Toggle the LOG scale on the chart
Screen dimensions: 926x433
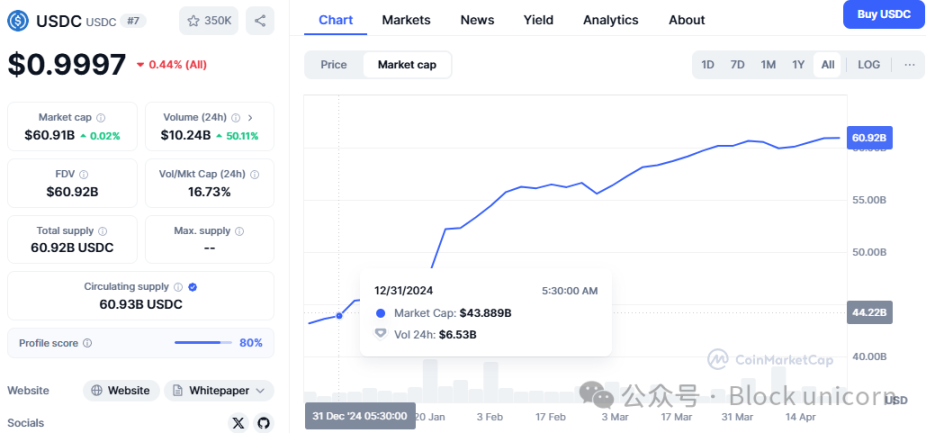(869, 65)
